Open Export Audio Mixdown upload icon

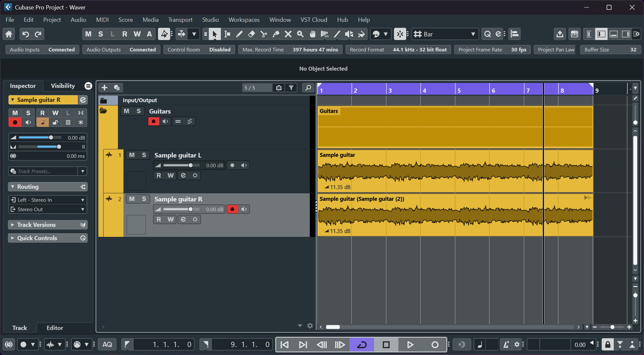560,34
